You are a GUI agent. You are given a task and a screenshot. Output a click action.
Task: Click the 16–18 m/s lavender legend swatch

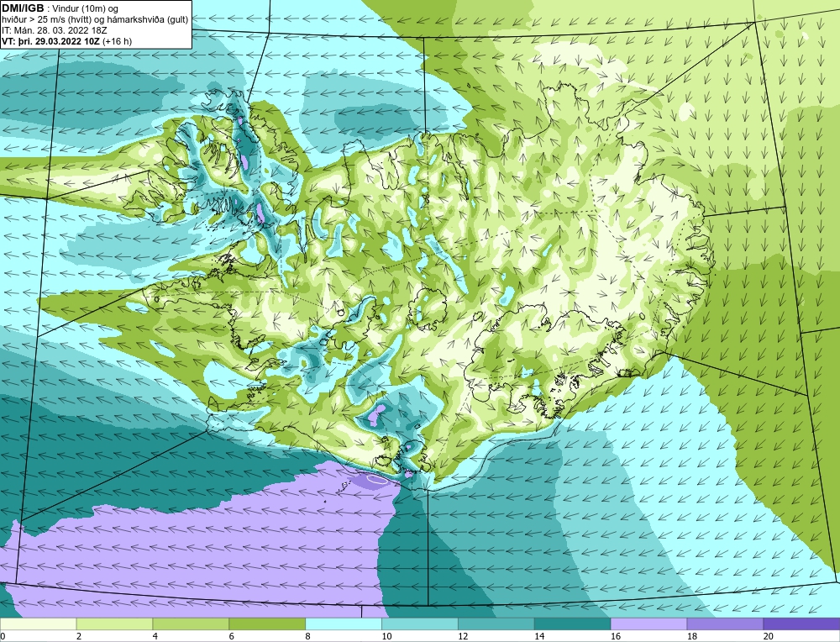point(648,624)
